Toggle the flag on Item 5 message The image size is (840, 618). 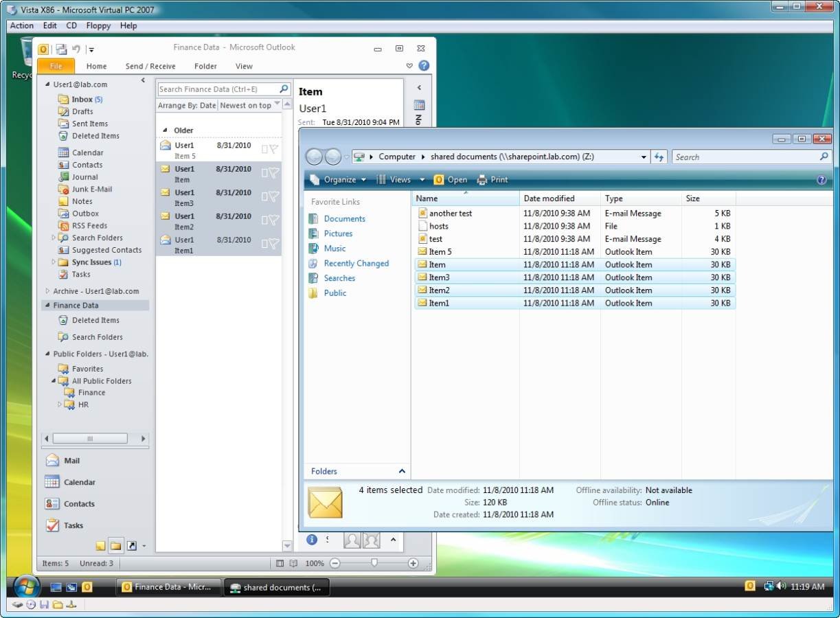tap(273, 149)
